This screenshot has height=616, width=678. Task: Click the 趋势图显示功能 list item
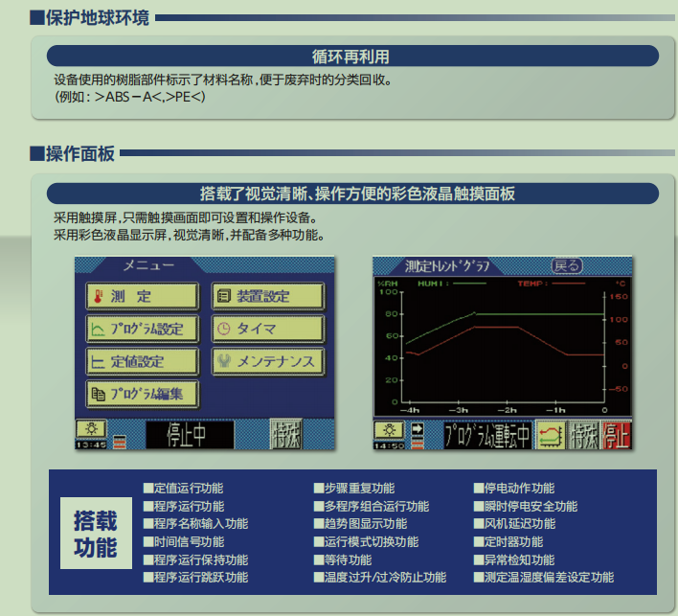360,524
